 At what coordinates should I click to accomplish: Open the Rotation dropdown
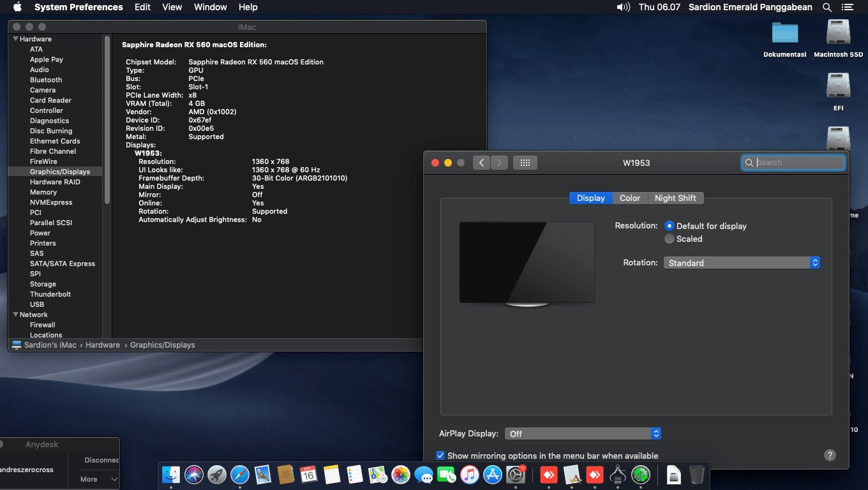click(x=742, y=263)
